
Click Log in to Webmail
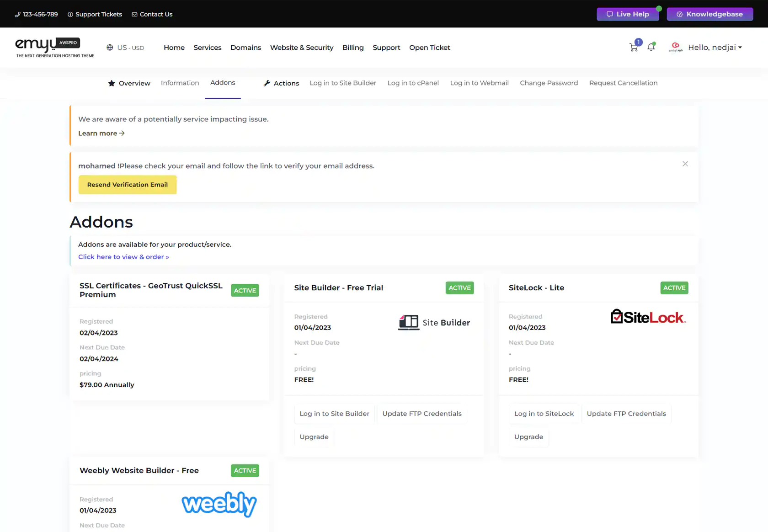[479, 83]
